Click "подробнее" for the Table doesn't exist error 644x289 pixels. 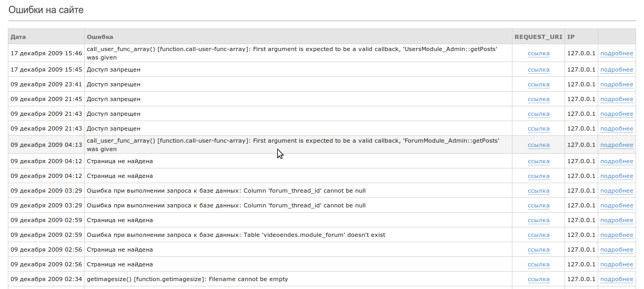pyautogui.click(x=617, y=235)
